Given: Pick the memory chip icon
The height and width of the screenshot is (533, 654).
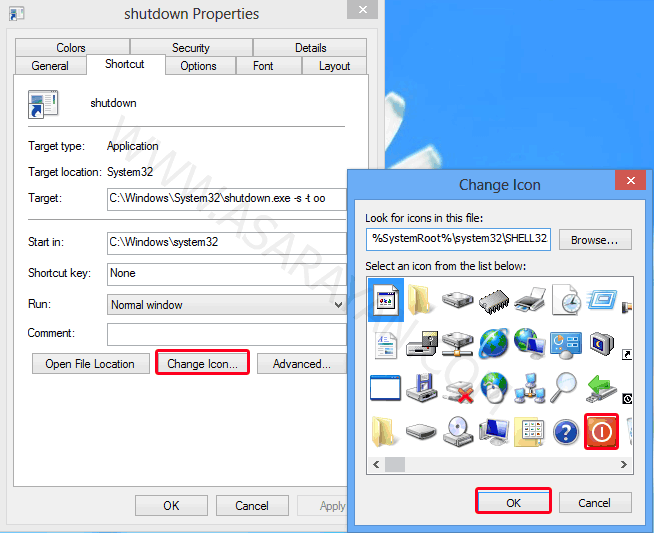Looking at the screenshot, I should pos(493,298).
